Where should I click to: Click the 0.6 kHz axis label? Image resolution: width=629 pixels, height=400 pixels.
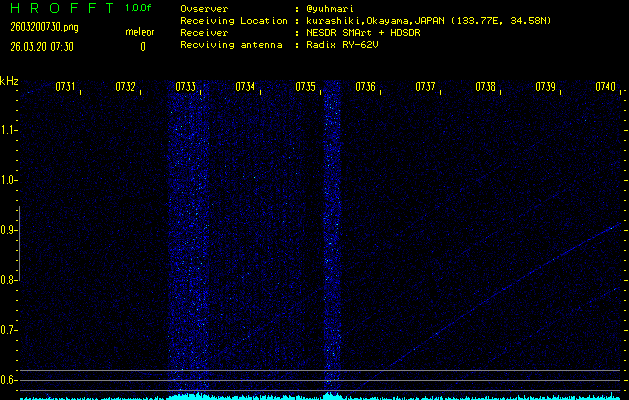[x=7, y=380]
